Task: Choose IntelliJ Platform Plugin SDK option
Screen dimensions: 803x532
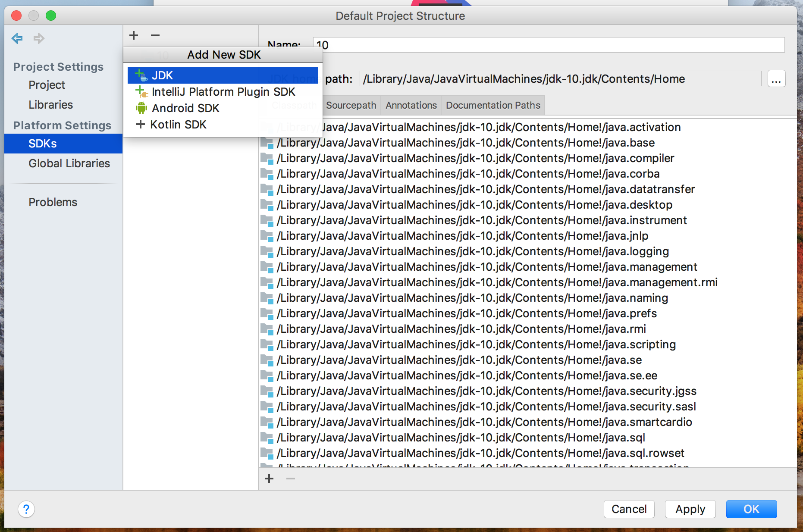Action: 223,92
